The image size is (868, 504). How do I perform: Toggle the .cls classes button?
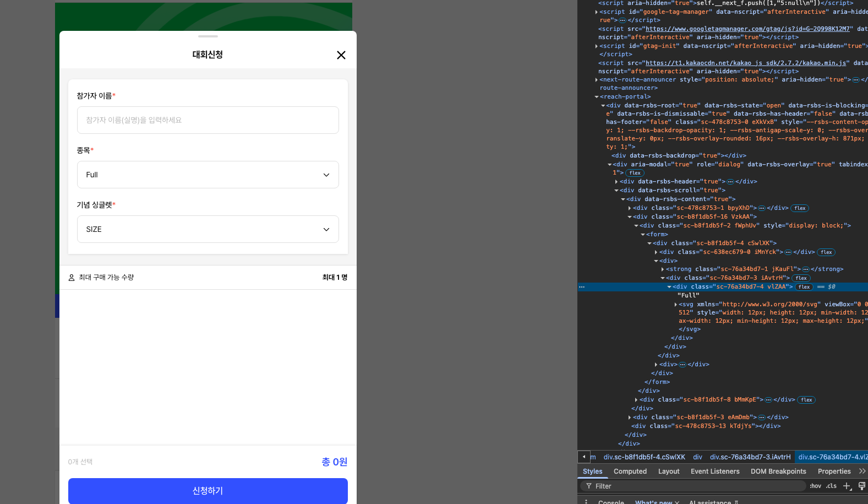point(831,486)
